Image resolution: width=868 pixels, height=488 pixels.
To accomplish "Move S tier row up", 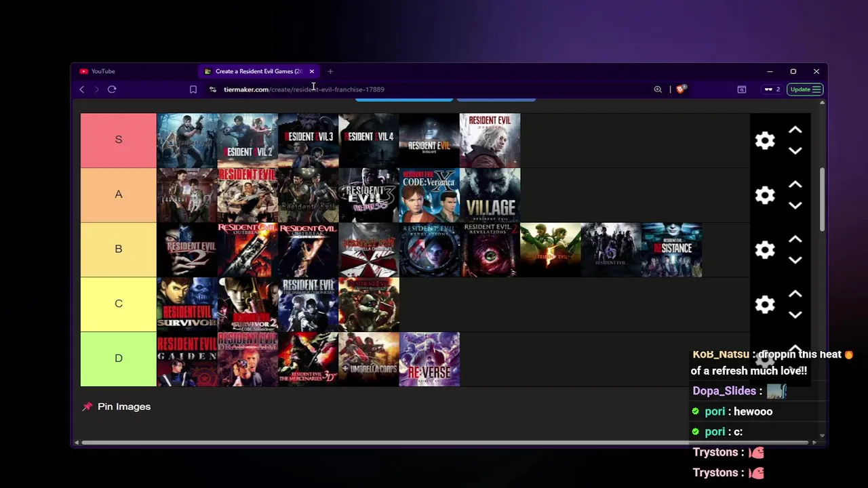I will point(795,130).
